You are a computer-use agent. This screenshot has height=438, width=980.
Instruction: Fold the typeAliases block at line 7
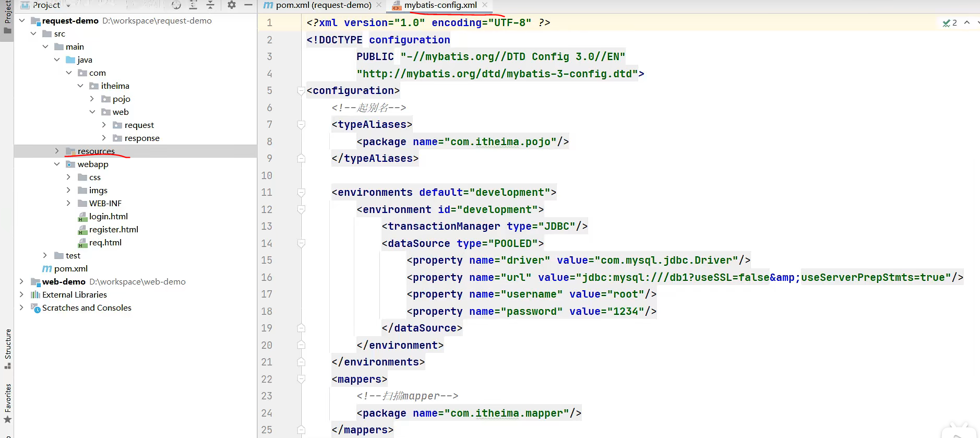tap(301, 125)
